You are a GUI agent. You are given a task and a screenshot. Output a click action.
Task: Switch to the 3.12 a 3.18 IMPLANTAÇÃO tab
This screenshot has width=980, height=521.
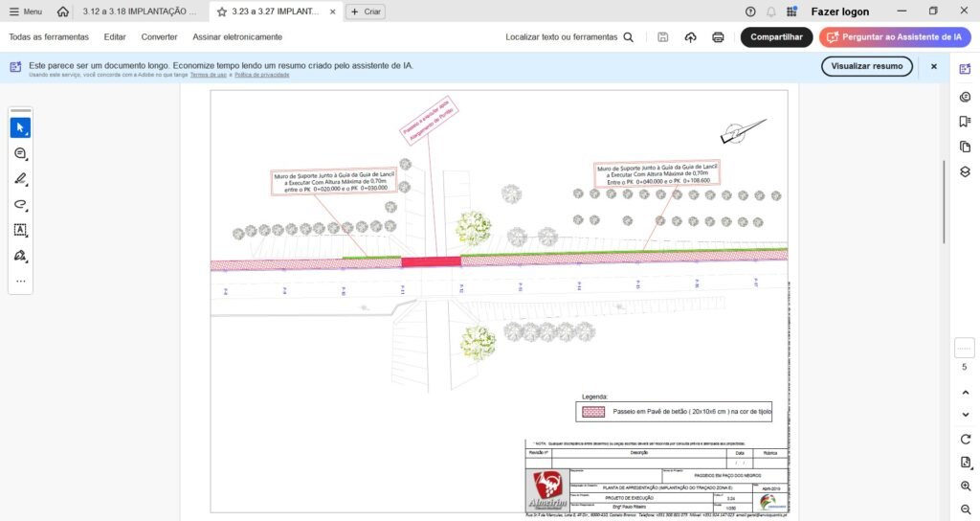140,11
